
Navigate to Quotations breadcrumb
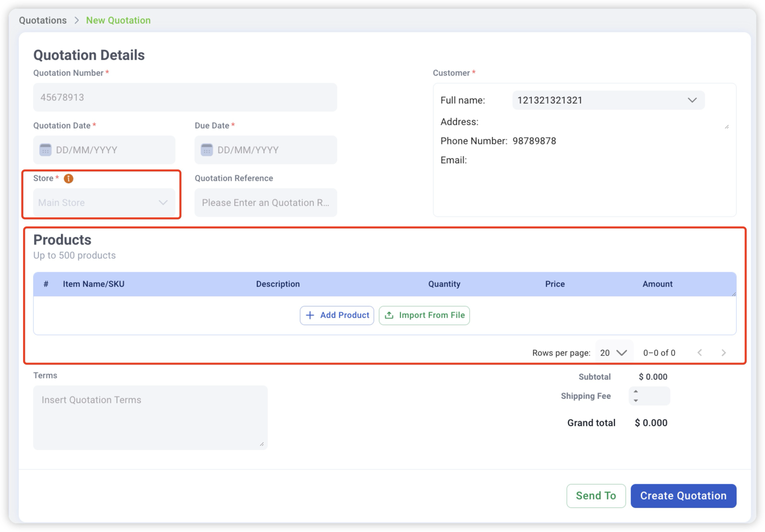(x=43, y=21)
